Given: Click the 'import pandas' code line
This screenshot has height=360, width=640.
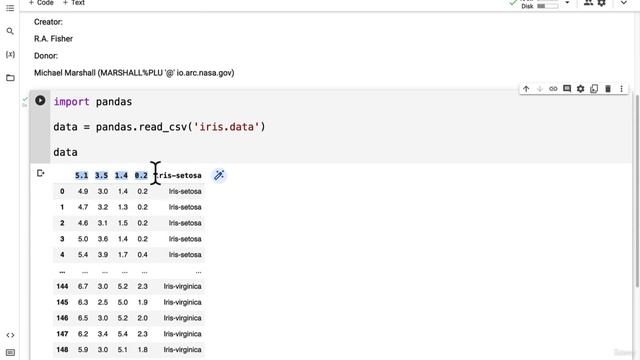Looking at the screenshot, I should point(93,102).
